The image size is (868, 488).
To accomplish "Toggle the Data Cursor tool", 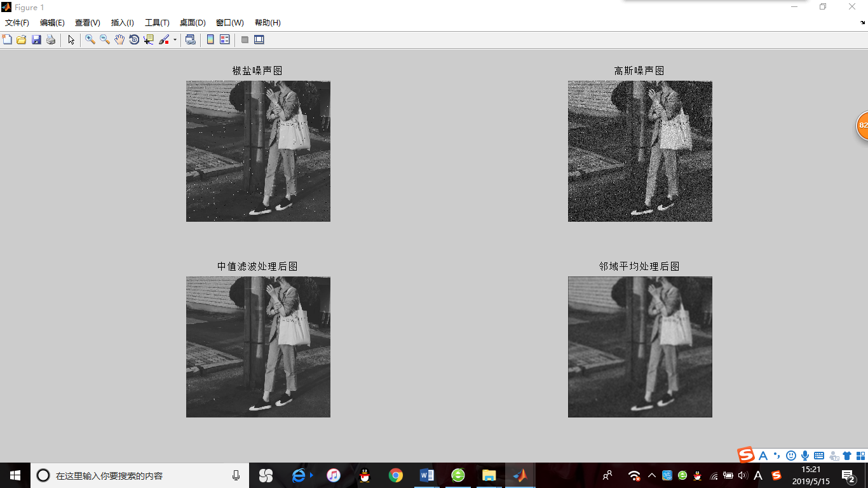I will pyautogui.click(x=149, y=39).
